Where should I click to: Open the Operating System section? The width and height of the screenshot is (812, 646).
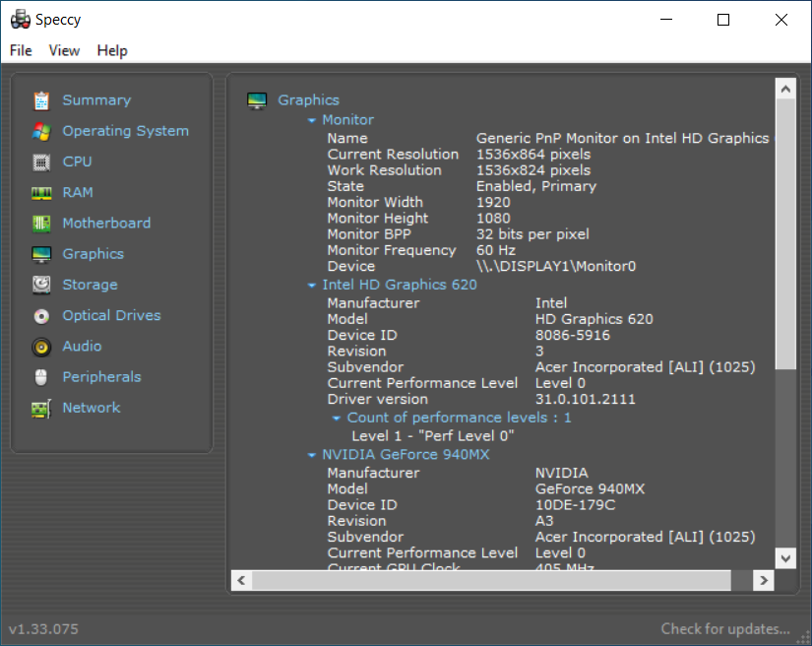tap(126, 131)
